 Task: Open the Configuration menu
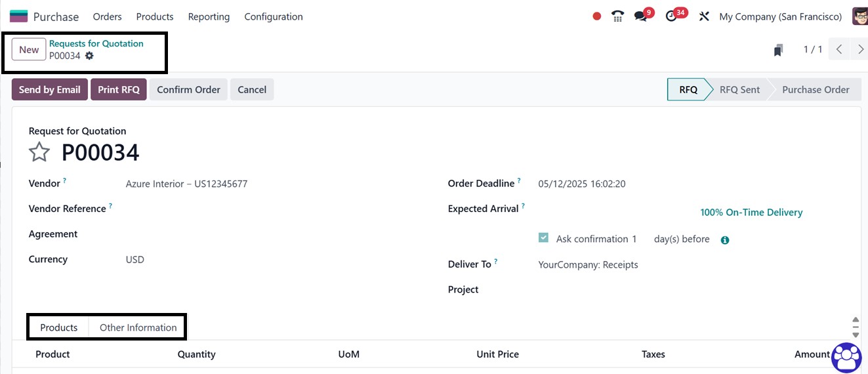tap(273, 16)
